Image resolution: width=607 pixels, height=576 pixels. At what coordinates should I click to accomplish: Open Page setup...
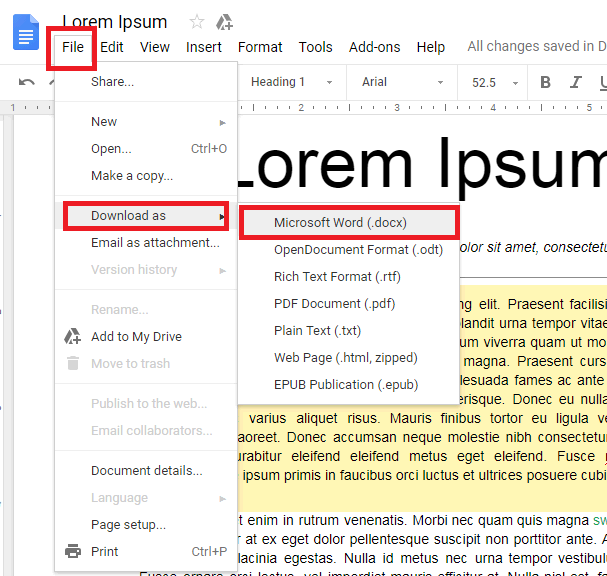146,525
